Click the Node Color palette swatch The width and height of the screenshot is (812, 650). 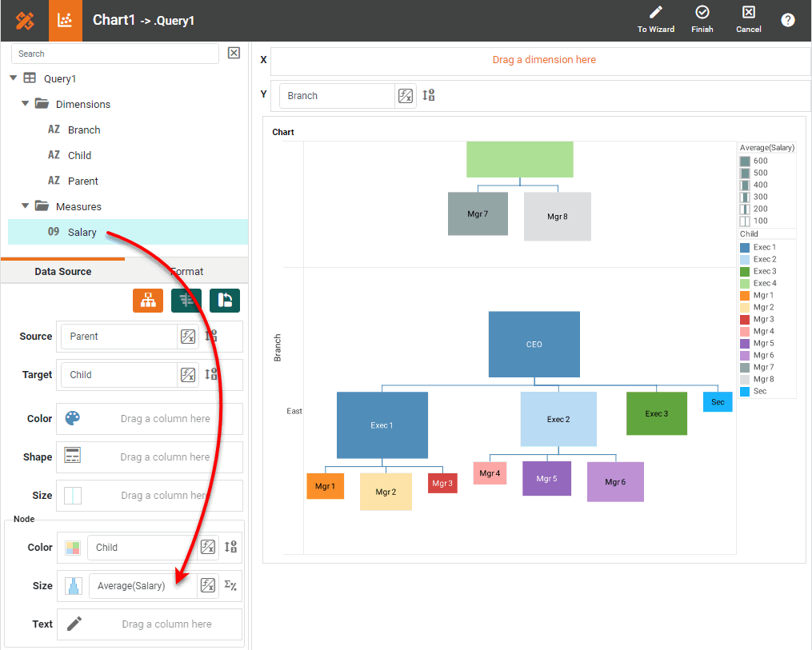[73, 548]
